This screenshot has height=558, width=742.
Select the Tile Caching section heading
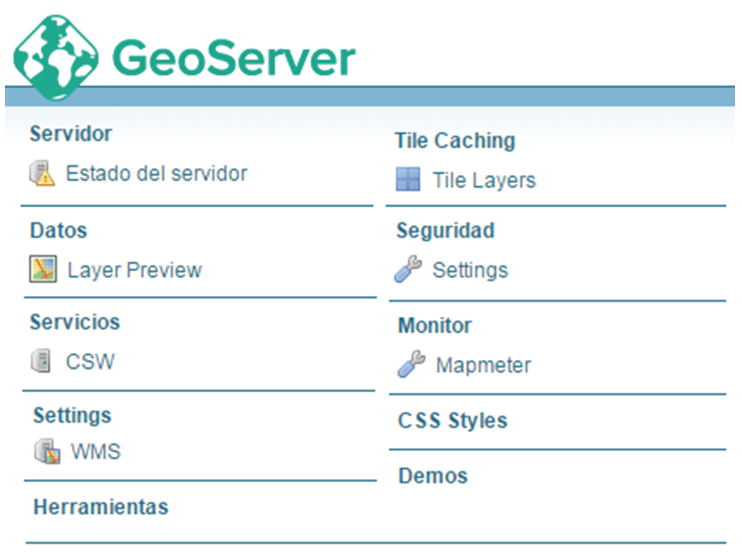[455, 141]
